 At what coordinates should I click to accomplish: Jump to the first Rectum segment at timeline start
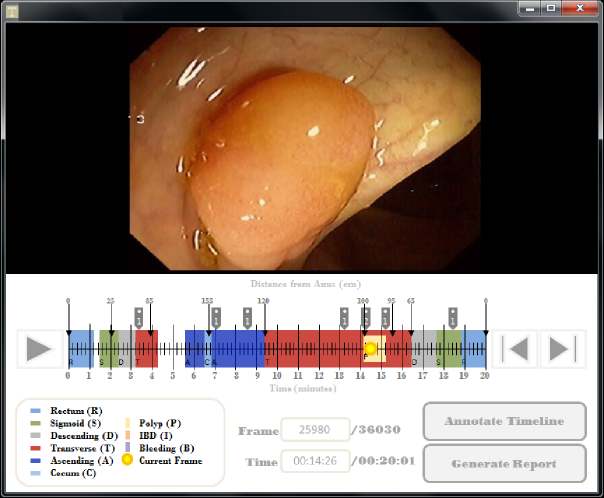click(81, 349)
